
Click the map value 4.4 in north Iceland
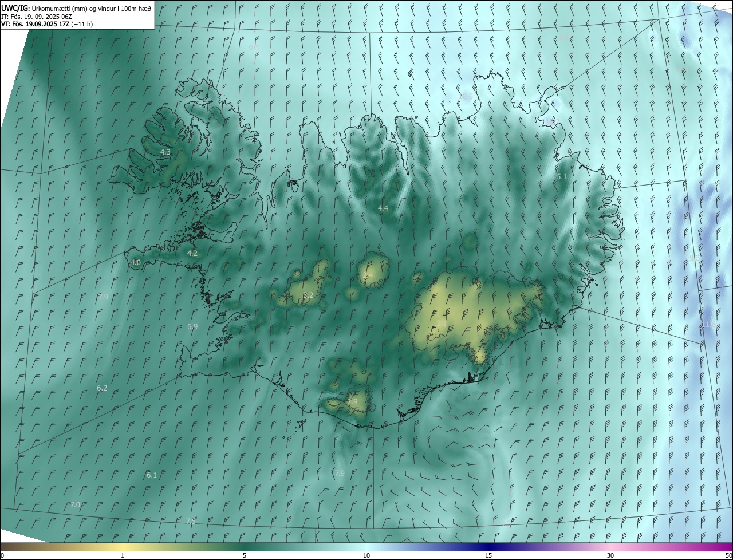(383, 208)
